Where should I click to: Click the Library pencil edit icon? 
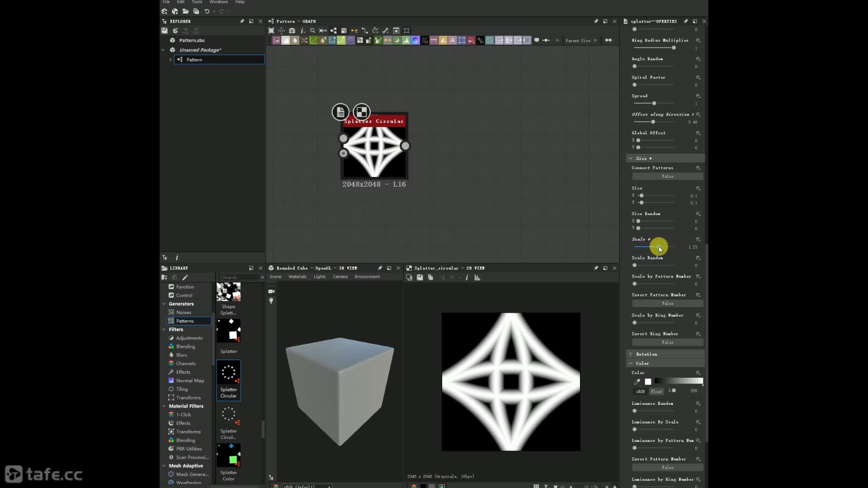click(x=185, y=277)
